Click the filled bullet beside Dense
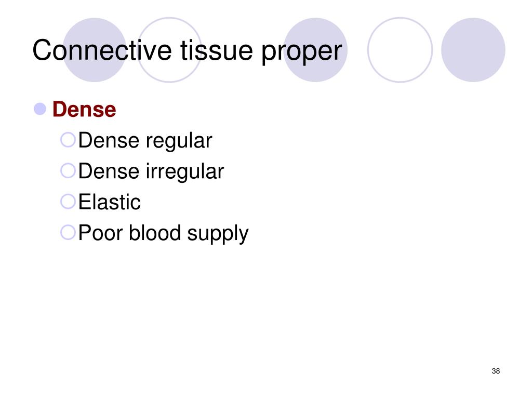The height and width of the screenshot is (399, 532). pyautogui.click(x=40, y=109)
